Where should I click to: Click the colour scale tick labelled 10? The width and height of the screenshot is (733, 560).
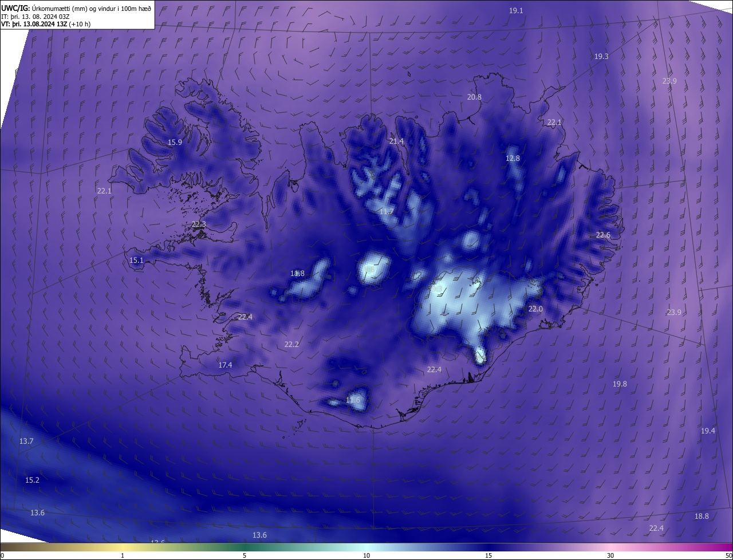[x=366, y=555]
